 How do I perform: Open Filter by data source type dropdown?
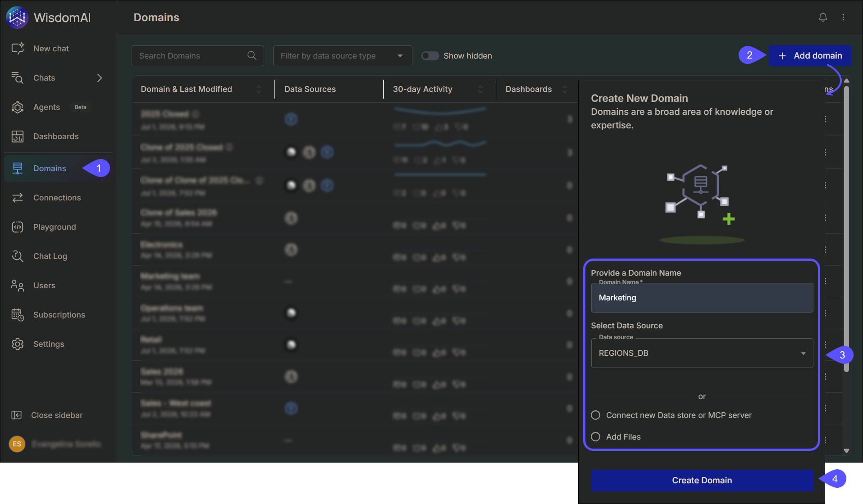(342, 55)
